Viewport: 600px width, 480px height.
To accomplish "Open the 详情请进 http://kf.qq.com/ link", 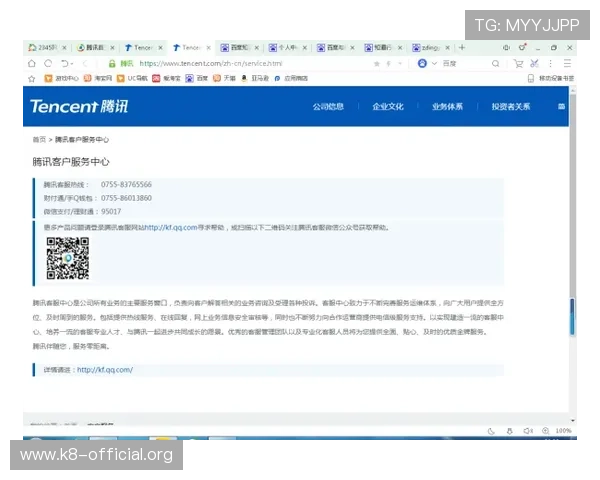I will point(105,370).
